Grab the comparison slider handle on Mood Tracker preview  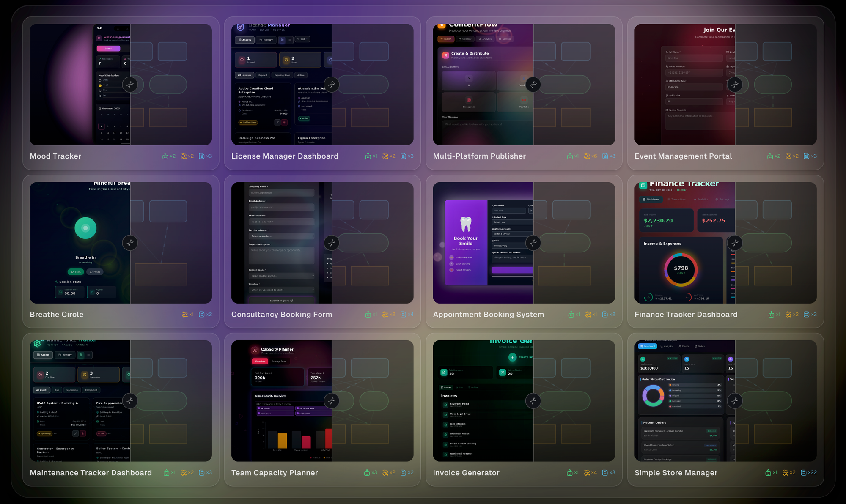(x=130, y=85)
